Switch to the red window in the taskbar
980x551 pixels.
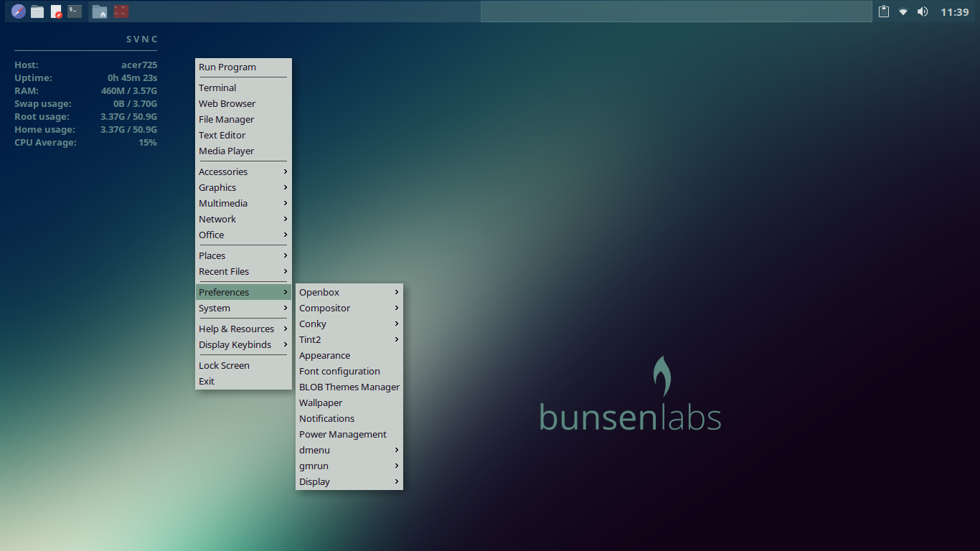(121, 11)
